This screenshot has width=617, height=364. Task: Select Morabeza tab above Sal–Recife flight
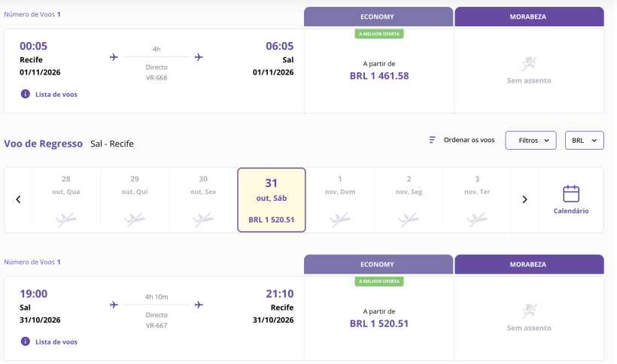click(x=529, y=264)
